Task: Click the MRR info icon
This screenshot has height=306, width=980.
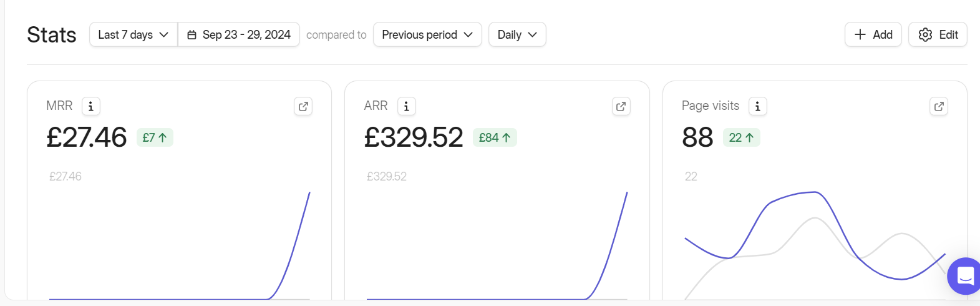Action: (x=91, y=106)
